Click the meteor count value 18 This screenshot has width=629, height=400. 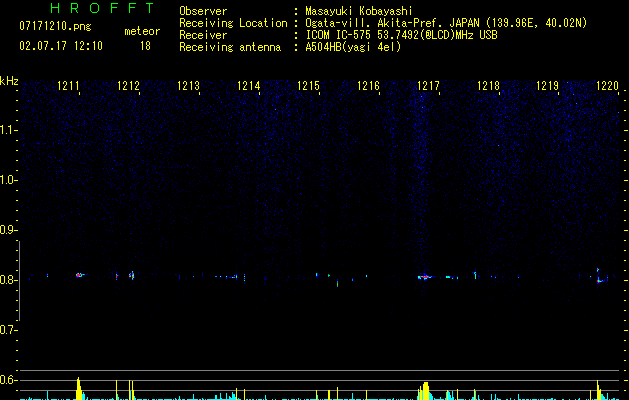(145, 46)
